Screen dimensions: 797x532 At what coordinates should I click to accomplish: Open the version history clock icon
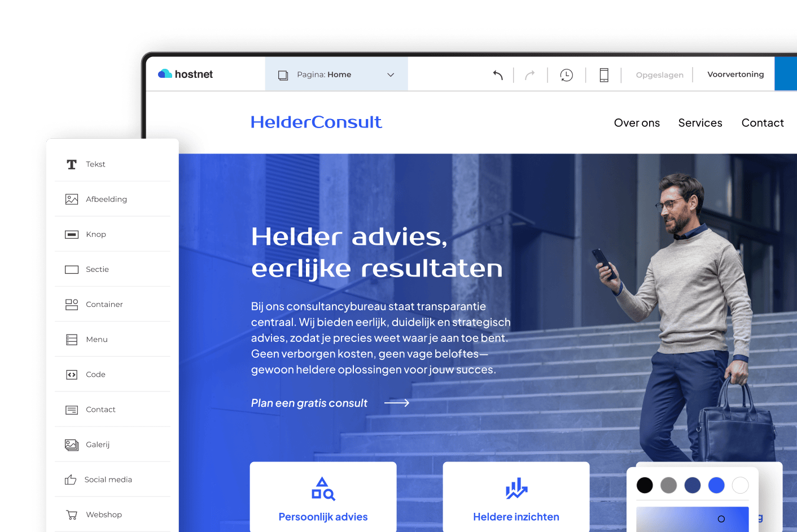(x=566, y=75)
